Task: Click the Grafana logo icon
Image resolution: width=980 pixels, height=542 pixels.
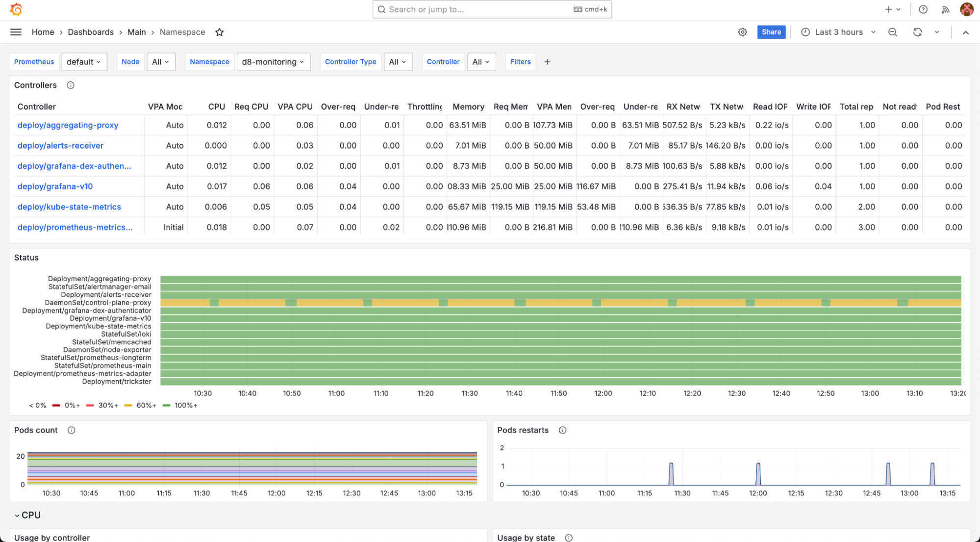Action: point(16,9)
